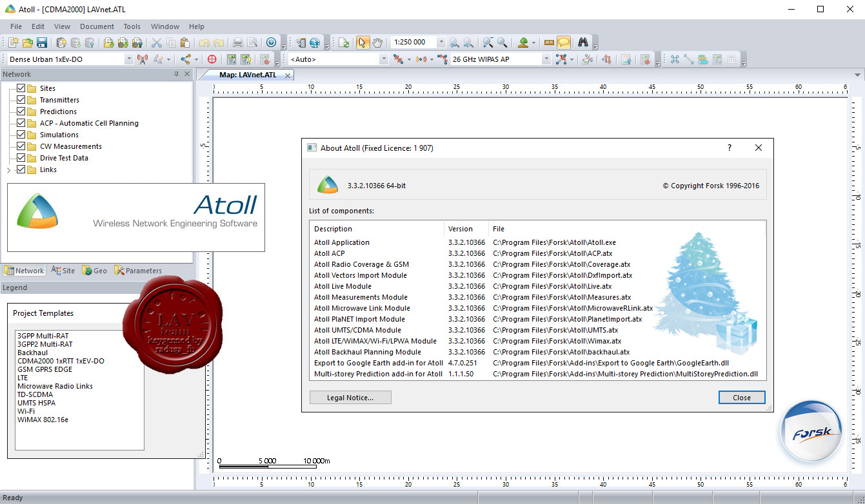Toggle the Simulations checkbox
The height and width of the screenshot is (504, 865).
[21, 134]
